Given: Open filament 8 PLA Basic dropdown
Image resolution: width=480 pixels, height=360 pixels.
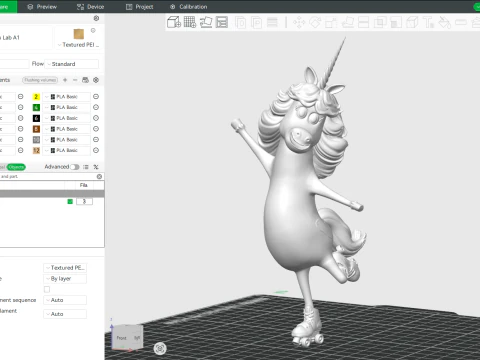Looking at the screenshot, I should [x=67, y=129].
